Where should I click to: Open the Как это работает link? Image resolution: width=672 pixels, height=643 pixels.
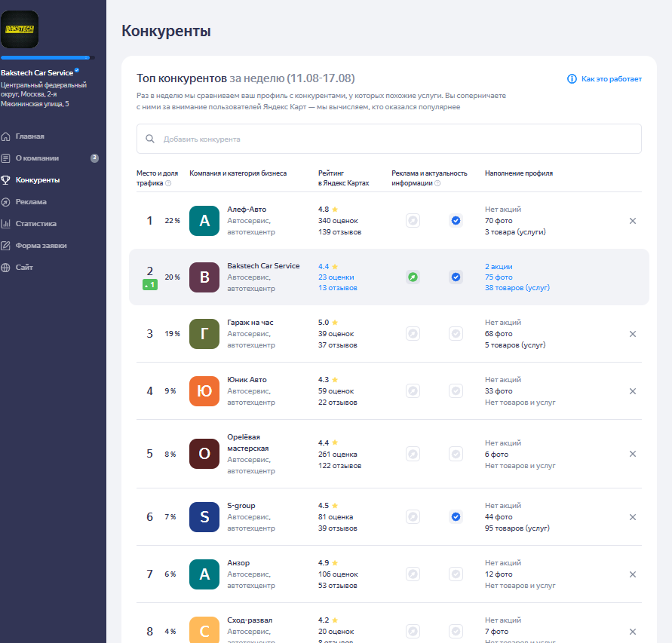(x=611, y=79)
